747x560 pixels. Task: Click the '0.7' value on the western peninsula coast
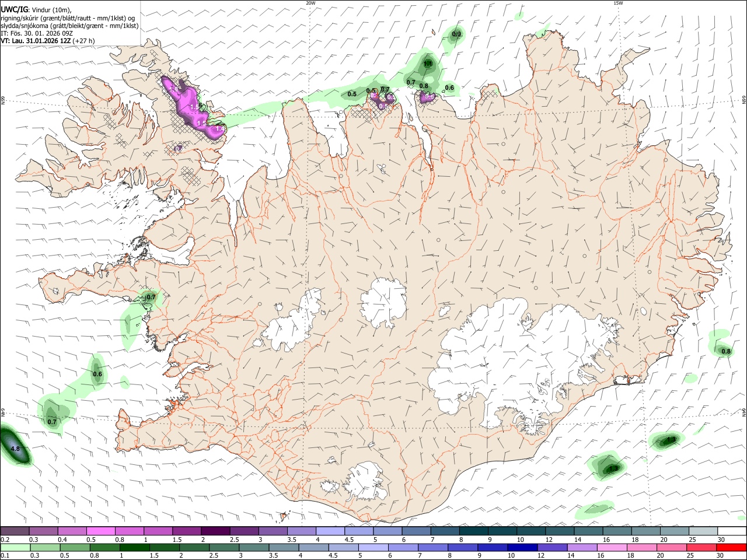(x=151, y=297)
